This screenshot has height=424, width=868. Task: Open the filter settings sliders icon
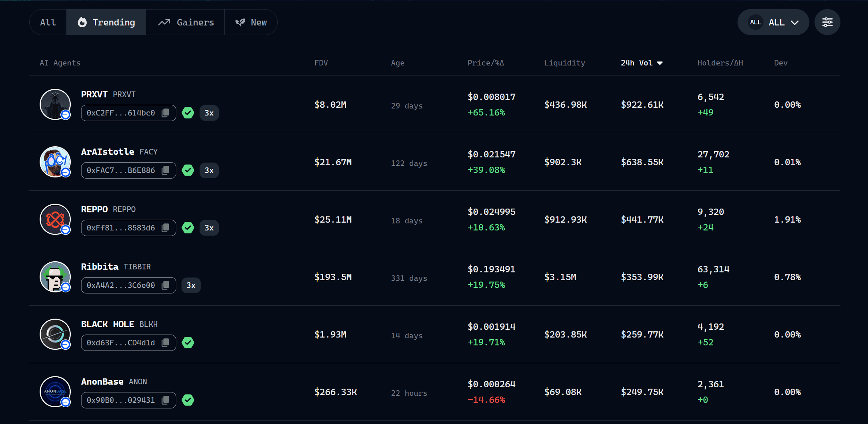click(827, 22)
